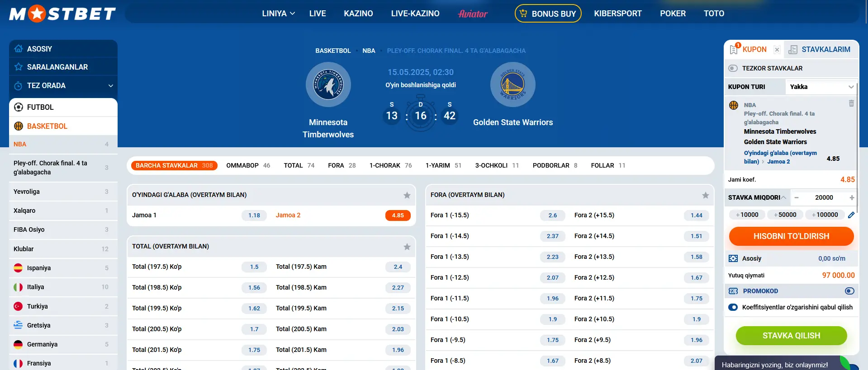The image size is (868, 370).
Task: Click the stake amount field 20000
Action: [x=824, y=197]
